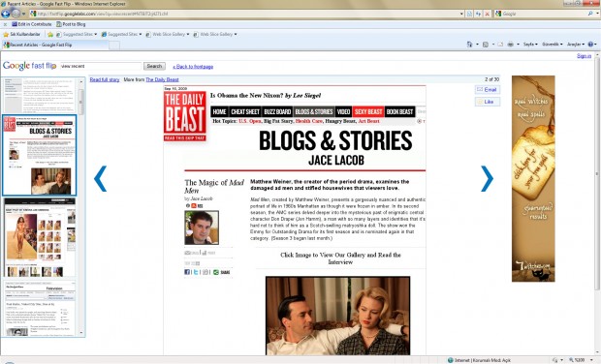The image size is (601, 364).
Task: Click the blue Help icon in command bar
Action: point(590,45)
